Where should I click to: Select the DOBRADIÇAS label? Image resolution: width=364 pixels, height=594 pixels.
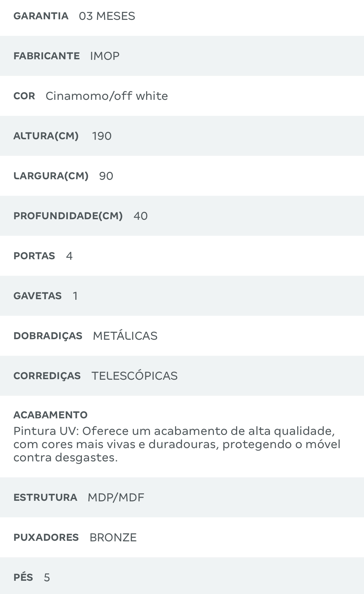click(x=48, y=336)
